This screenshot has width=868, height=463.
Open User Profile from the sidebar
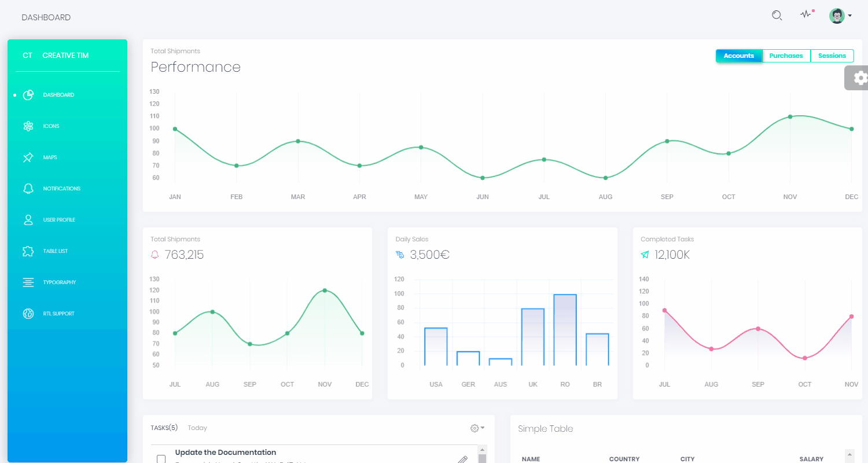tap(59, 219)
